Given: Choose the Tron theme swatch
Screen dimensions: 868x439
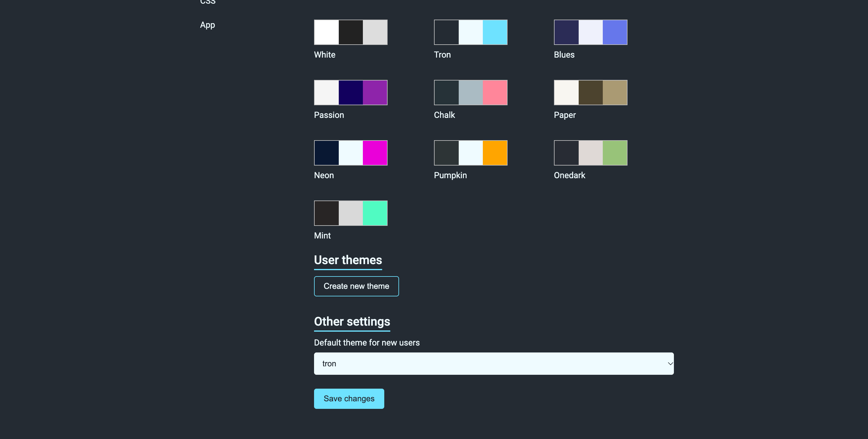Looking at the screenshot, I should (471, 32).
